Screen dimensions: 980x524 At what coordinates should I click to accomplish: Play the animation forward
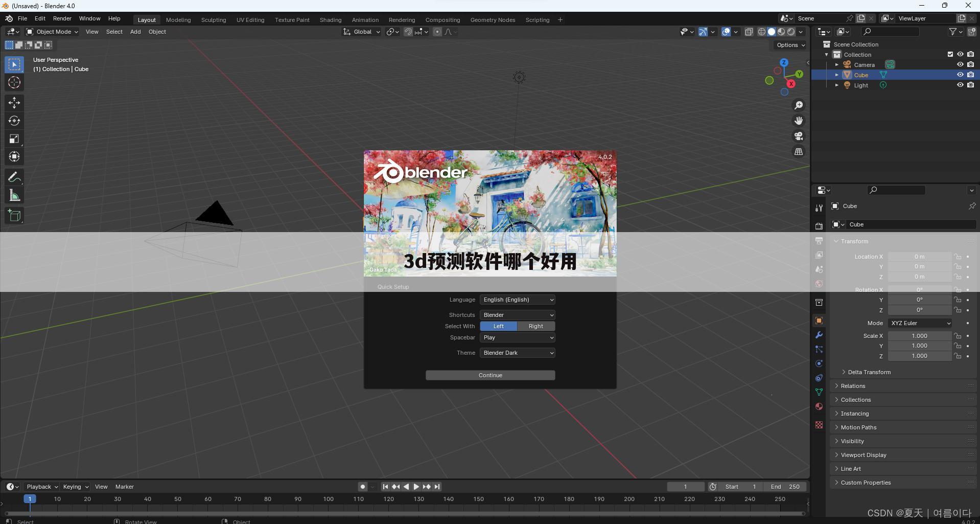click(416, 487)
